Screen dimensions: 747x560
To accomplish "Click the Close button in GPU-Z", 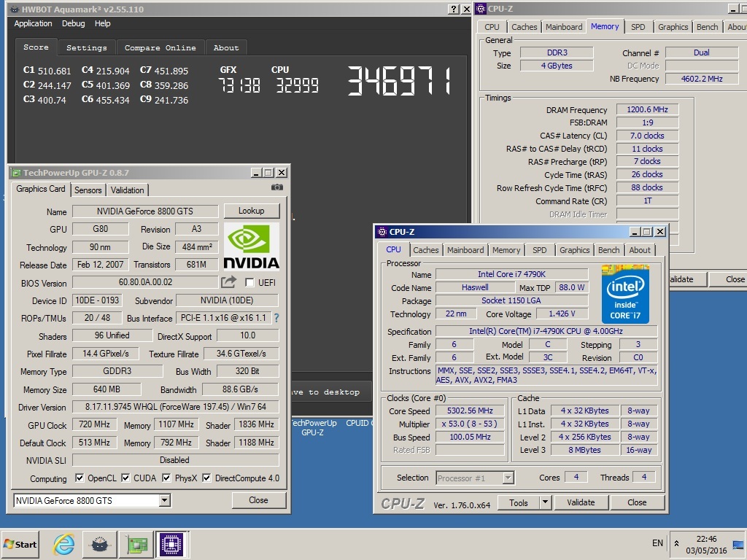I will [x=258, y=500].
